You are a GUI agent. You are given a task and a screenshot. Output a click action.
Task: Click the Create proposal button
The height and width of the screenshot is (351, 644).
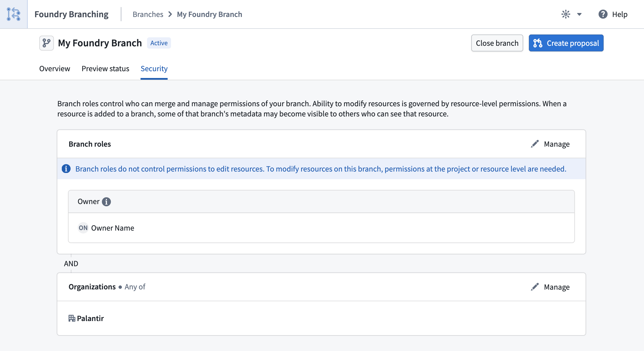tap(566, 43)
